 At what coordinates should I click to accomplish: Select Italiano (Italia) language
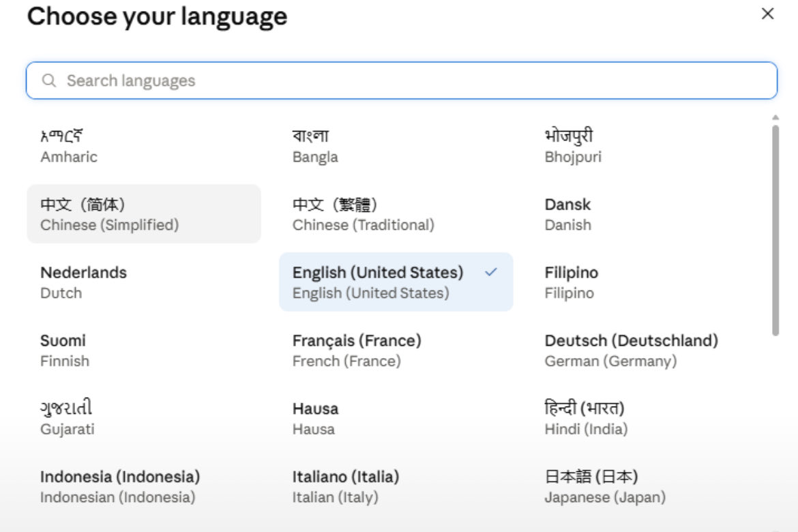396,486
